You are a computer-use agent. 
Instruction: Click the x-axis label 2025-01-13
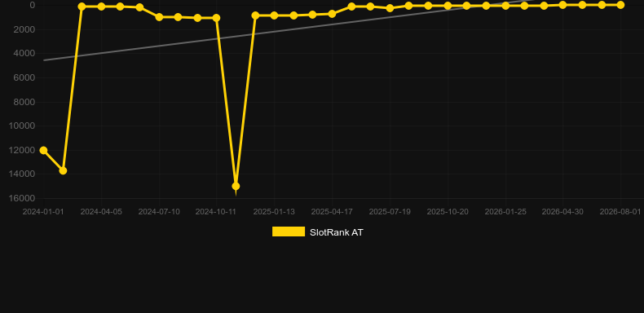click(274, 212)
